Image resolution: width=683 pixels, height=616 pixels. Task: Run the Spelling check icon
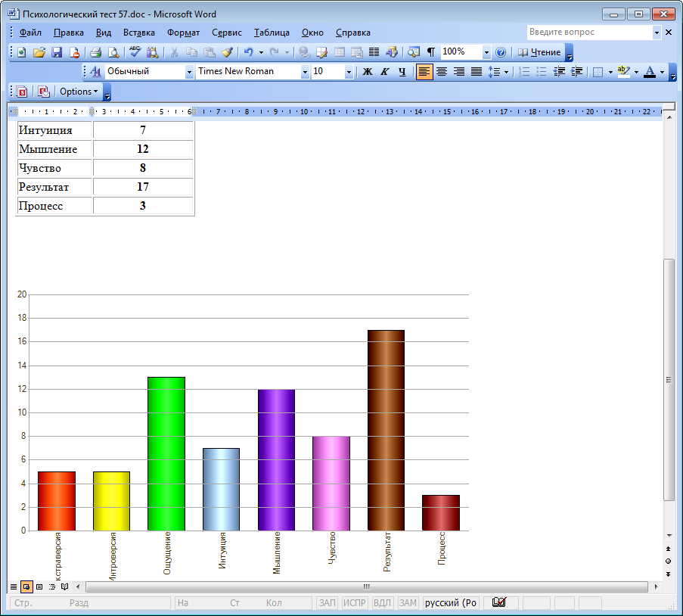(135, 53)
